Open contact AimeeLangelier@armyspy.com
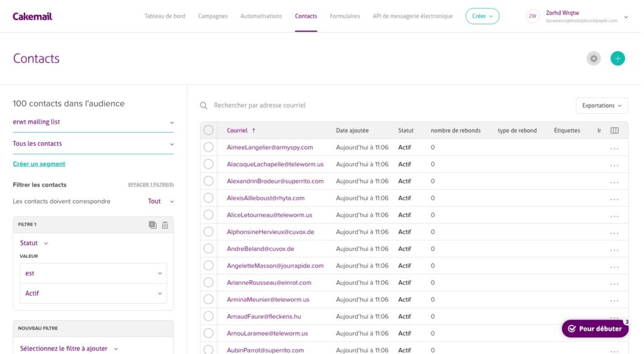The width and height of the screenshot is (644, 354). [270, 147]
